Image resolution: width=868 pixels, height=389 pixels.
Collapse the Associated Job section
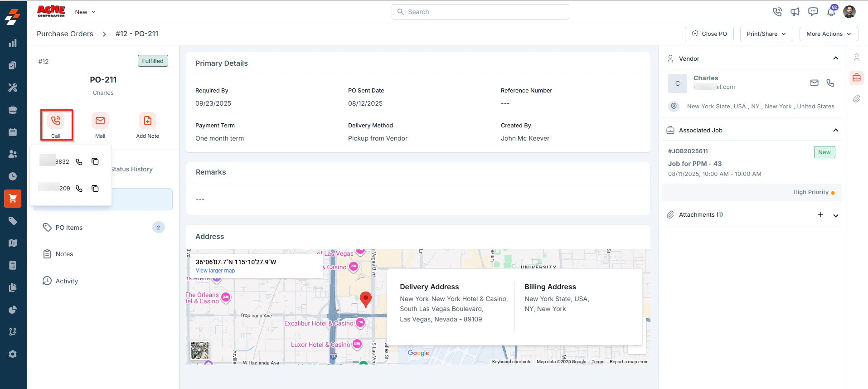click(836, 131)
